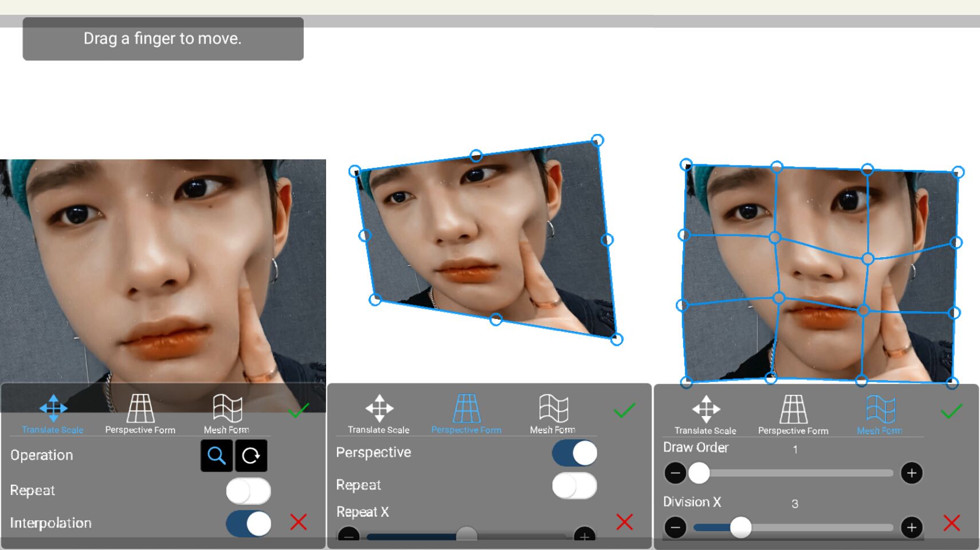This screenshot has height=550, width=980.
Task: Select Translate Scale icon in middle panel
Action: (x=379, y=408)
